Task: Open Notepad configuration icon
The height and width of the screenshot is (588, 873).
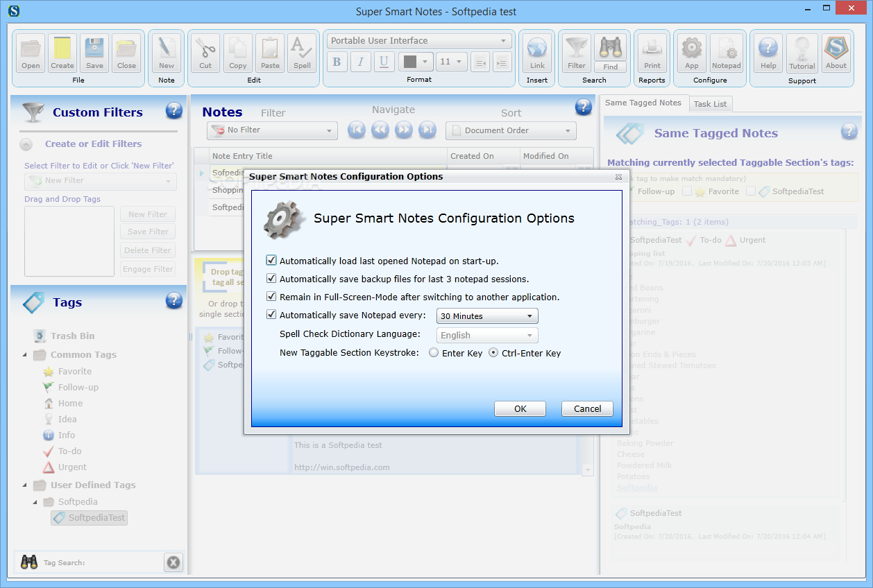Action: 727,53
